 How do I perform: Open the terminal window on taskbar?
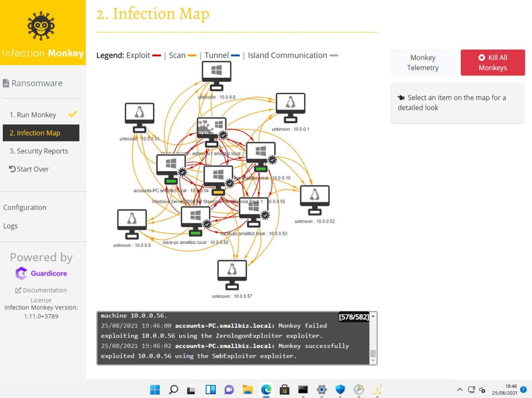point(303,390)
